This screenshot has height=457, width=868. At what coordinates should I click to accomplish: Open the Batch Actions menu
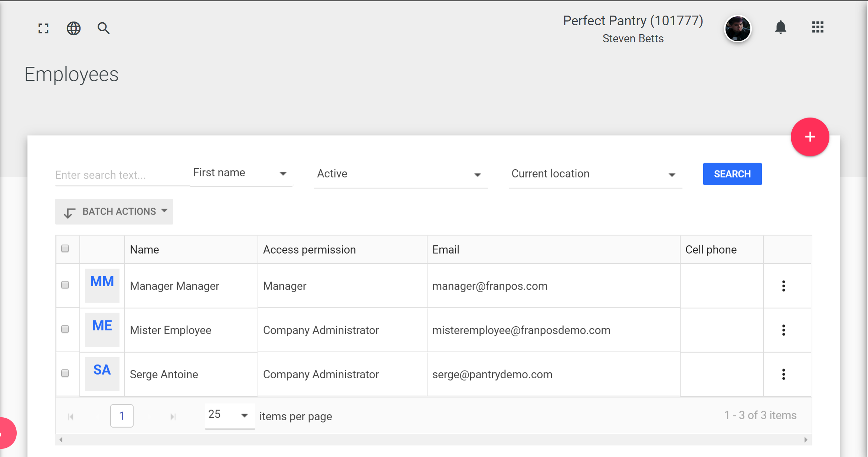click(114, 212)
